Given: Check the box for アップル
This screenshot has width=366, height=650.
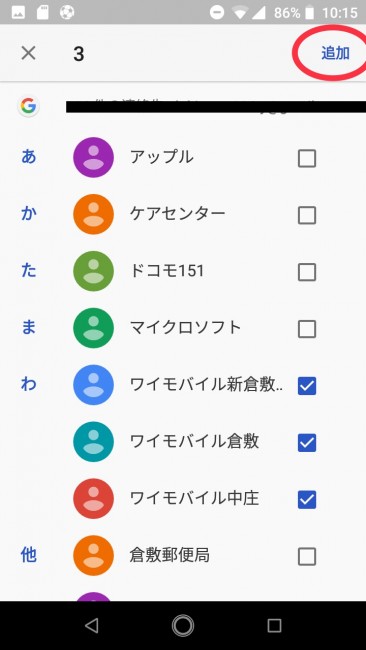Looking at the screenshot, I should [307, 158].
